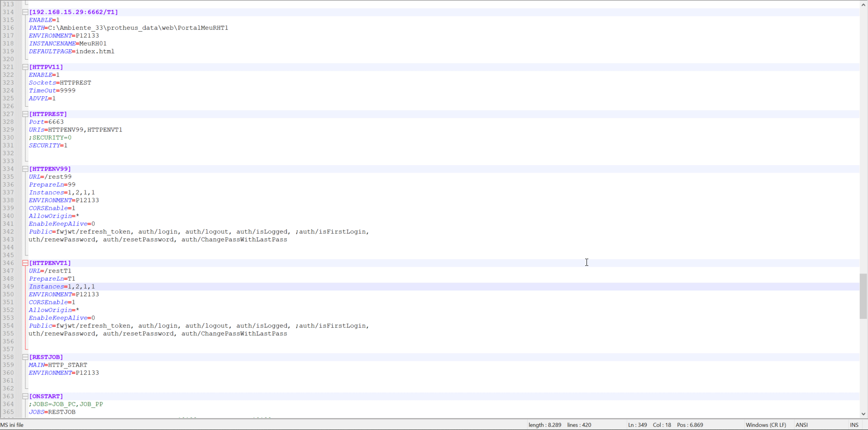Collapse the [HTTPENV99] section fold marker
Viewport: 868px width, 430px height.
pos(25,169)
